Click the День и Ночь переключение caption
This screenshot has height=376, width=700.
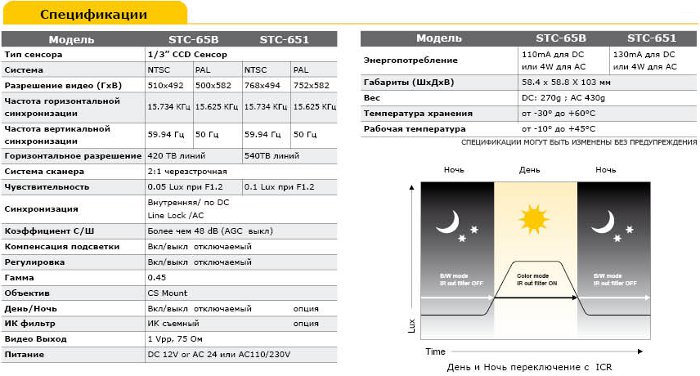tap(529, 367)
